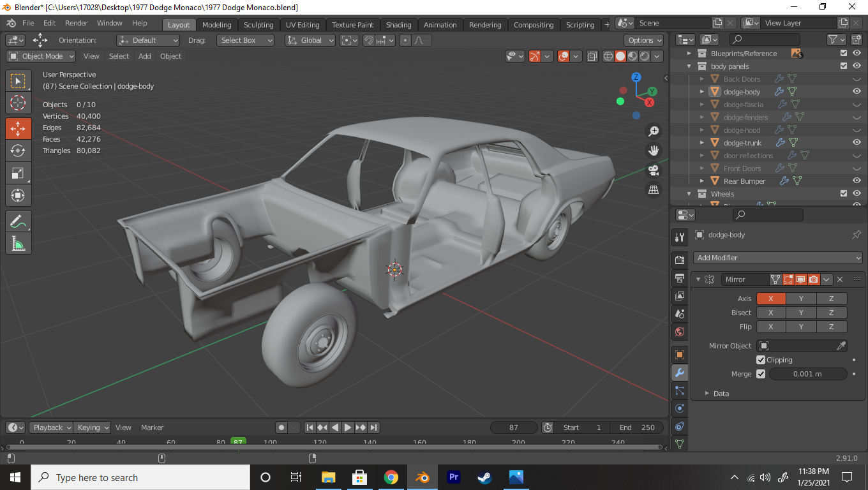The image size is (868, 490).
Task: Open the Render menu
Action: (x=76, y=23)
